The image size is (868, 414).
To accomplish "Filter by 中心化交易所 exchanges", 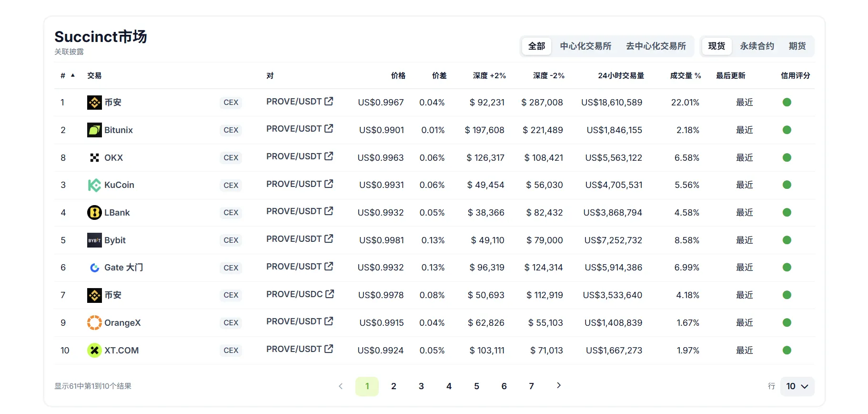I will (585, 46).
